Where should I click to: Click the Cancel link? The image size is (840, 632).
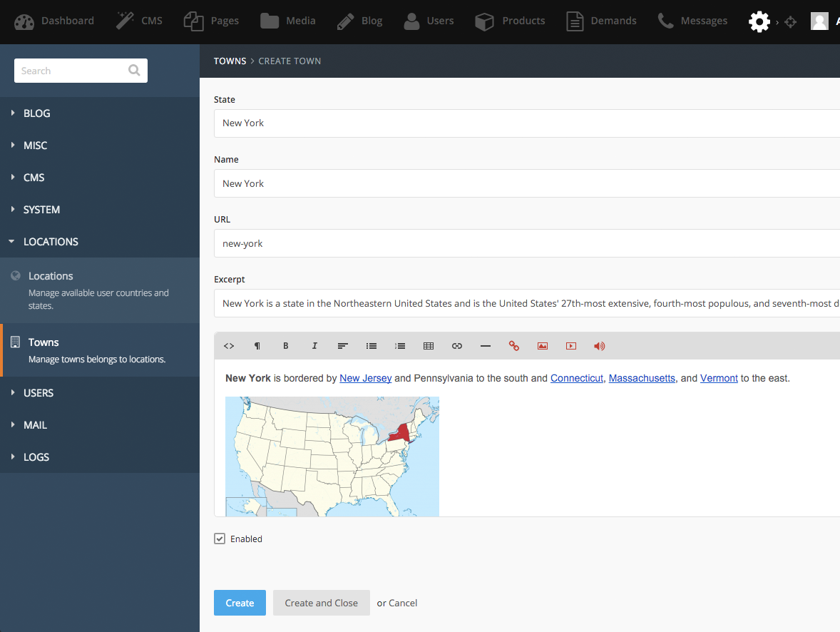403,603
